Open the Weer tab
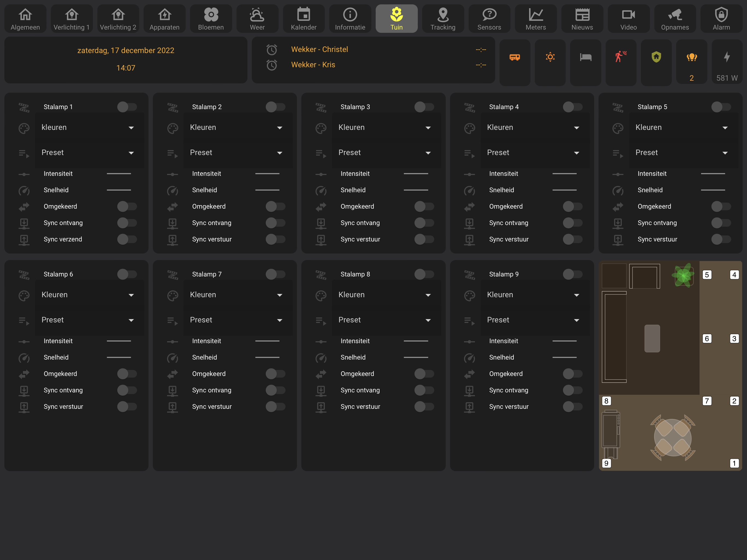747x560 pixels. 257,19
